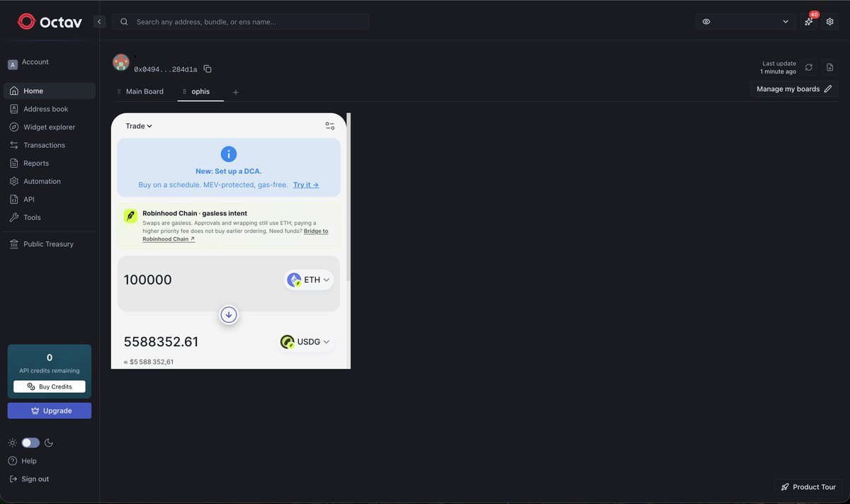The image size is (850, 504).
Task: Click the Octav logo
Action: [50, 22]
